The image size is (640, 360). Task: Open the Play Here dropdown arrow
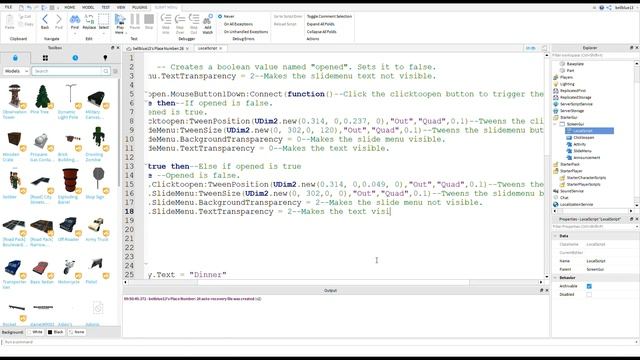(x=126, y=33)
